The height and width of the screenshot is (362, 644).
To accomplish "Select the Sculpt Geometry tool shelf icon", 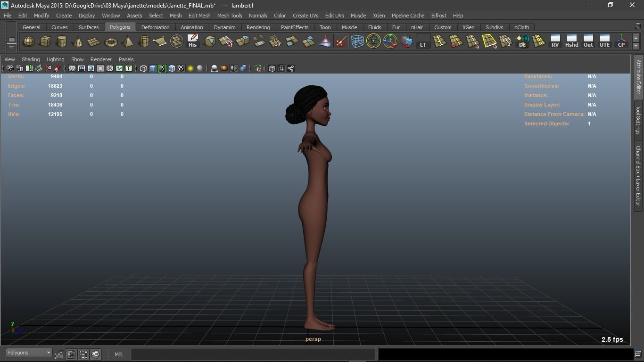I will (341, 41).
